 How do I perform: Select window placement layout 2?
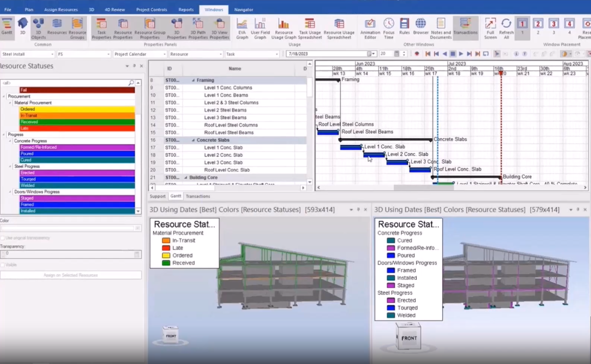pyautogui.click(x=538, y=26)
